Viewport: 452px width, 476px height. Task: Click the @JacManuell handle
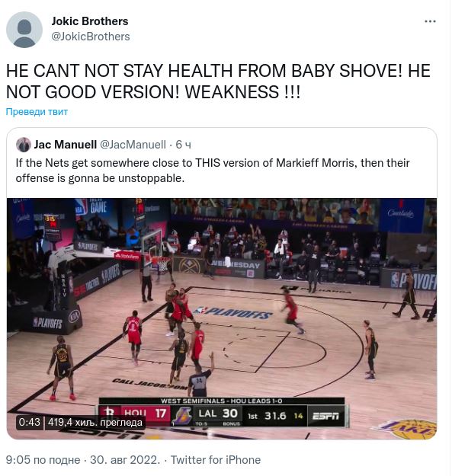(133, 145)
